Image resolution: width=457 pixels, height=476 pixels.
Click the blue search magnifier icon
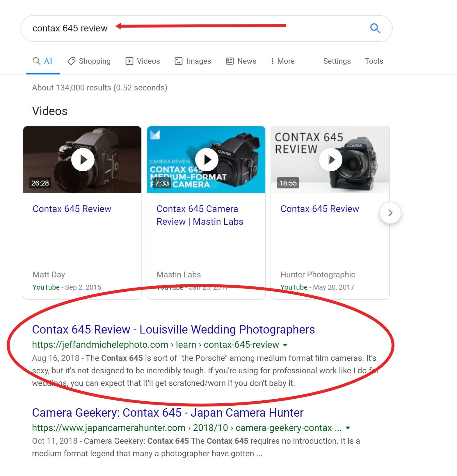375,28
